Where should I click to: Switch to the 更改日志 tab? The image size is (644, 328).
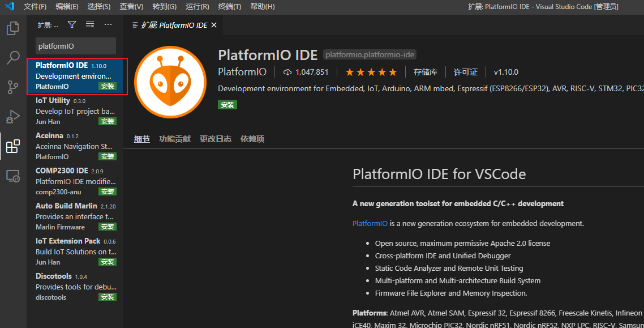[216, 139]
